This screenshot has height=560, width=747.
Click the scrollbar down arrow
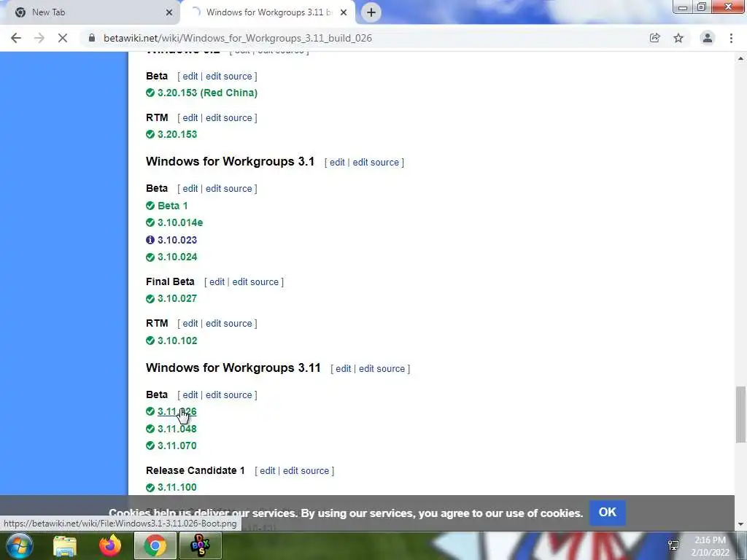[740, 524]
